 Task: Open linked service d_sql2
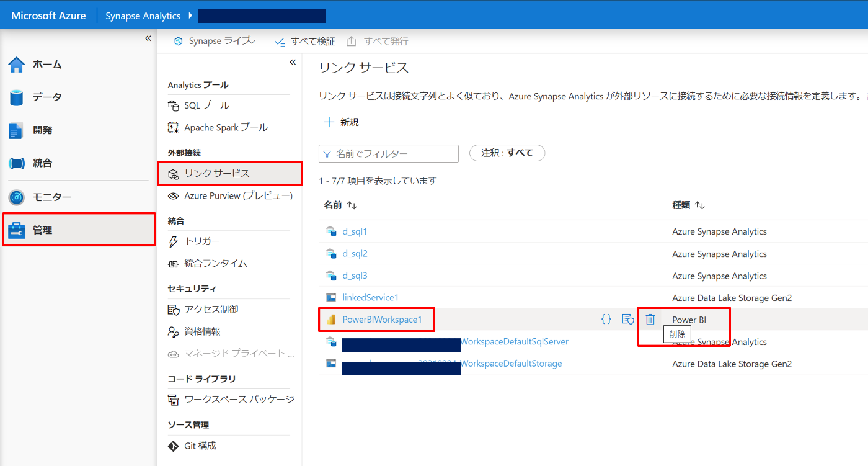(x=355, y=254)
